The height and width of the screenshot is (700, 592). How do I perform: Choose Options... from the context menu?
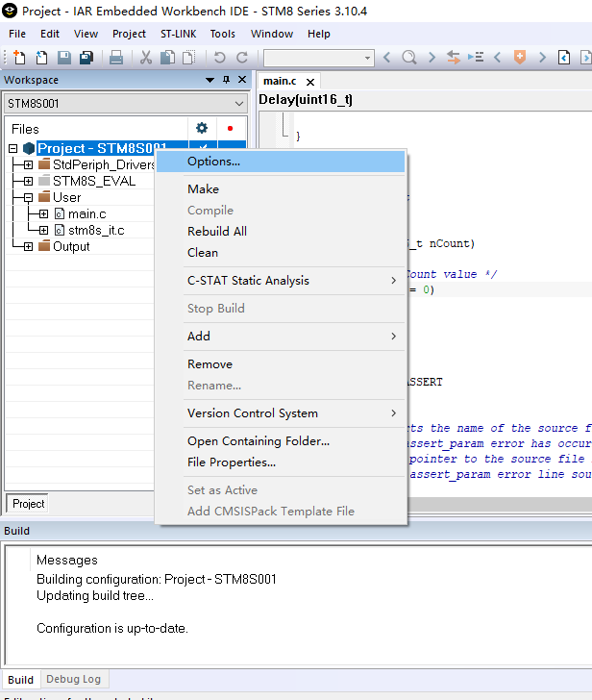(213, 162)
